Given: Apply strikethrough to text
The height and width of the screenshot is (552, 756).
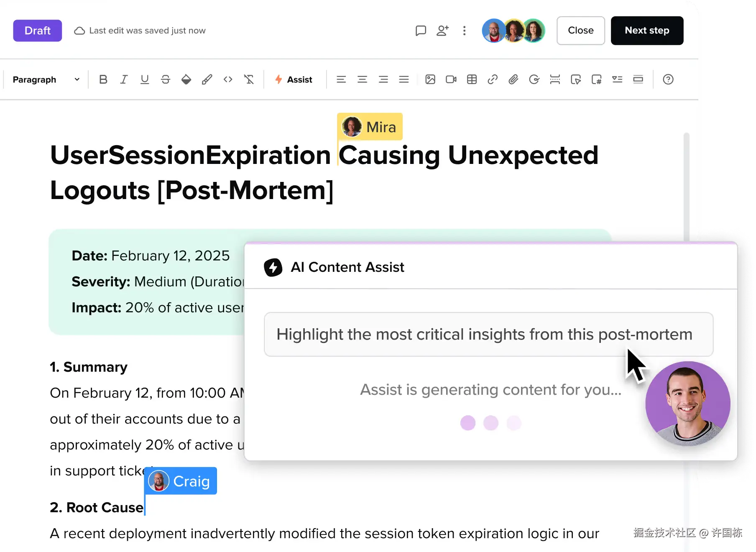Looking at the screenshot, I should click(x=166, y=79).
